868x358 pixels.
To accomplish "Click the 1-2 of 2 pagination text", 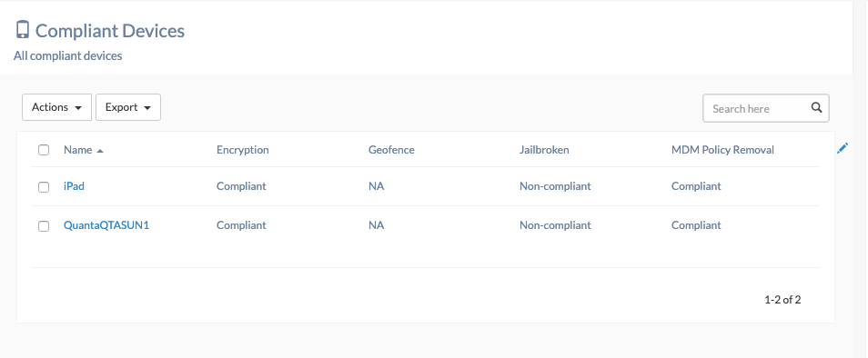I will [782, 300].
